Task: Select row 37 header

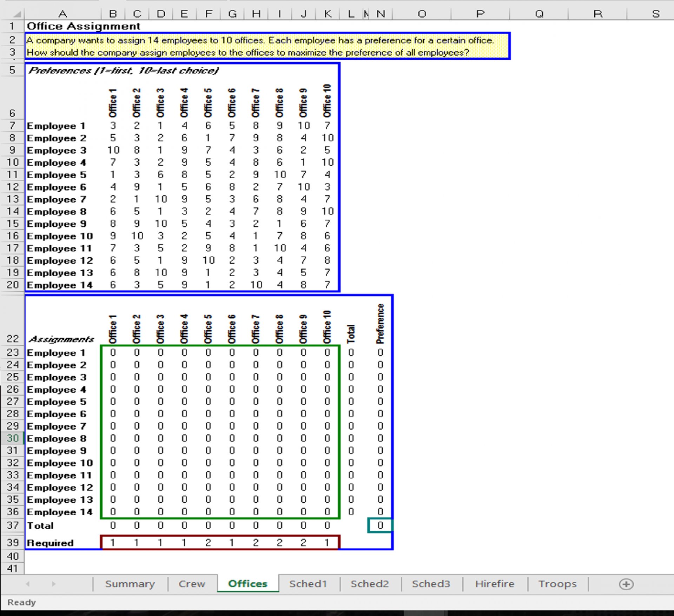Action: point(12,526)
